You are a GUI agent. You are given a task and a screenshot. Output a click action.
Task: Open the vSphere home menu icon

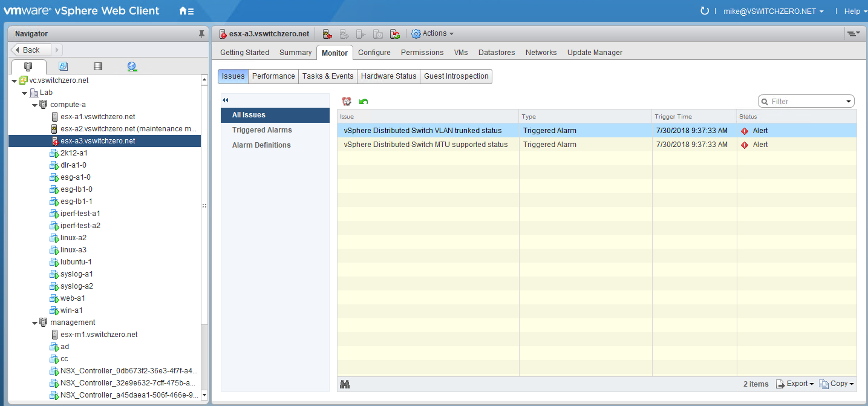point(186,11)
